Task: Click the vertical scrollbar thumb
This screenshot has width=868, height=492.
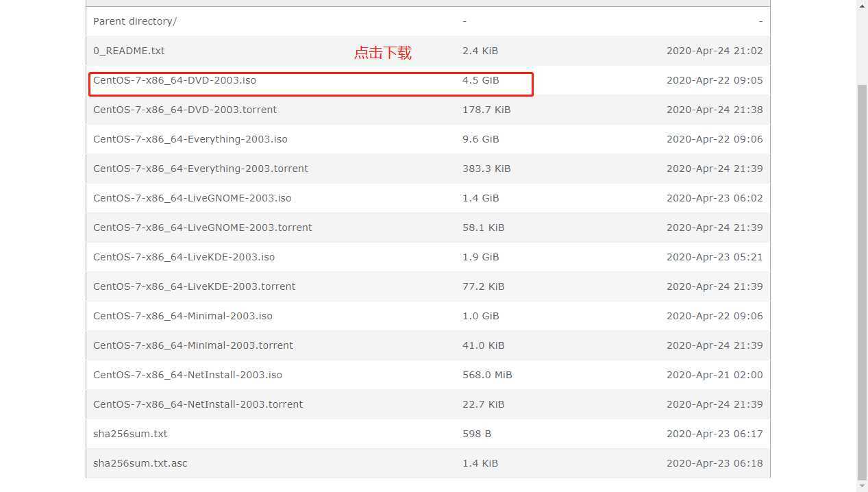Action: [x=863, y=282]
